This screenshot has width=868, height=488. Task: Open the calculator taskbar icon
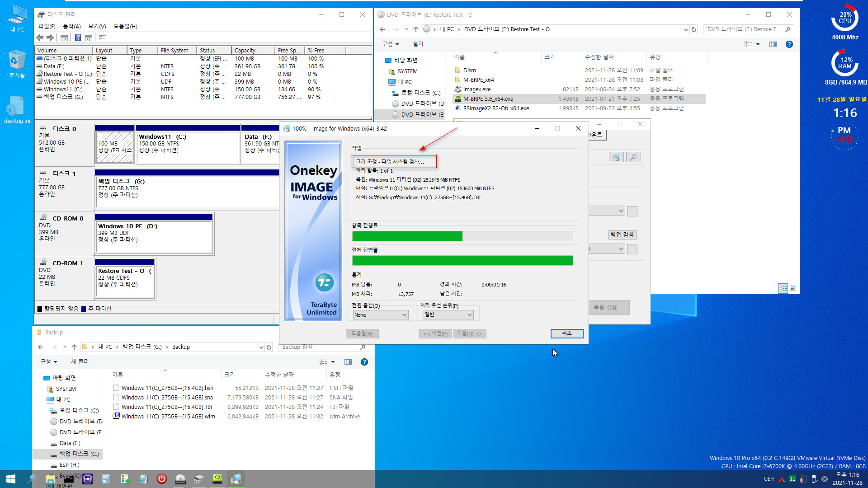[x=106, y=479]
